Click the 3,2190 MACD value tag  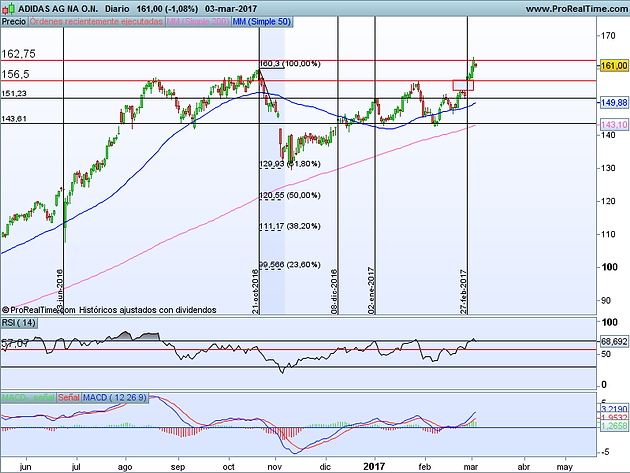pyautogui.click(x=614, y=410)
